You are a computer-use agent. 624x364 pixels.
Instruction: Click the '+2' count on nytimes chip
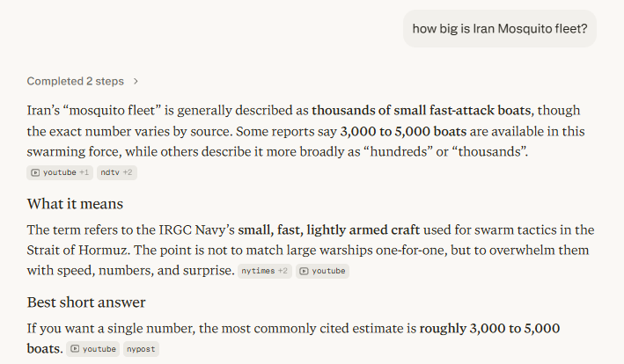click(283, 271)
